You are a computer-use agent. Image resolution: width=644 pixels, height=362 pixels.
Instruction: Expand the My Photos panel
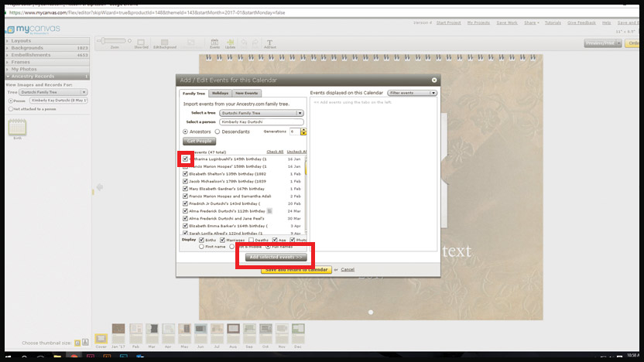[x=47, y=69]
